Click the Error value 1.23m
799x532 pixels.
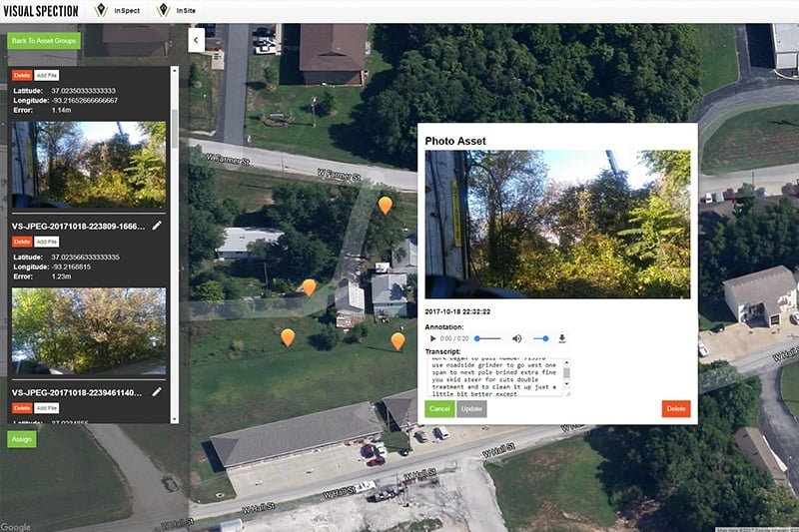(x=61, y=276)
